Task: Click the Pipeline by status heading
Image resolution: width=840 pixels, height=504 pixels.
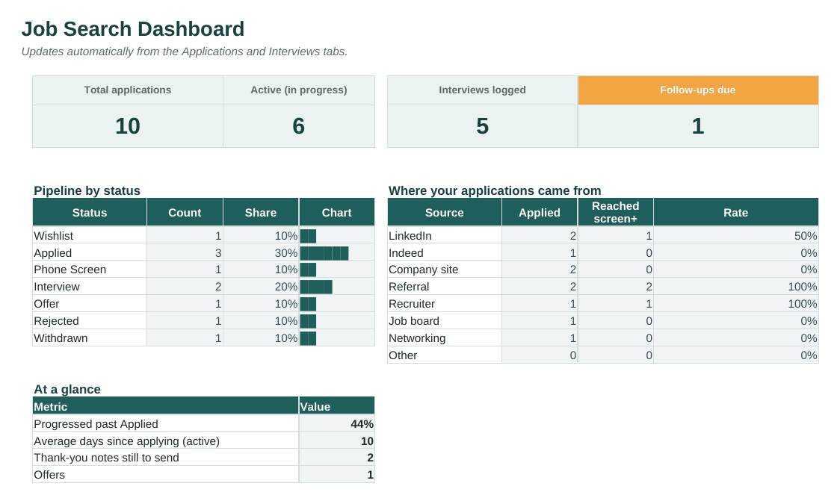Action: pos(87,190)
